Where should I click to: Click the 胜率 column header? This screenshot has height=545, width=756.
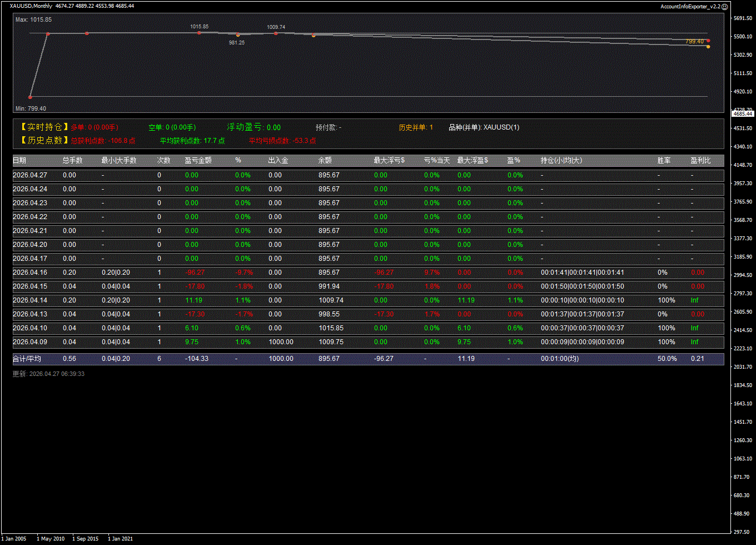click(x=664, y=160)
